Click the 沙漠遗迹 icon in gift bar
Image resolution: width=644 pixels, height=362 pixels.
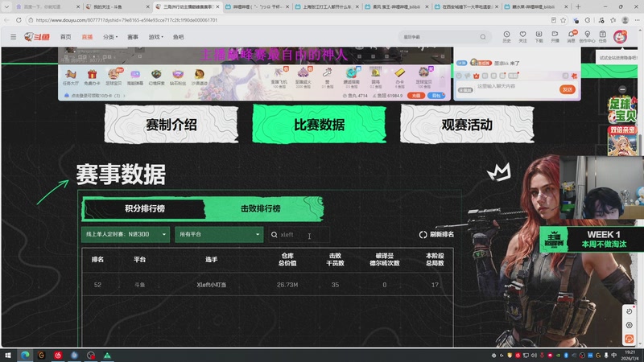(199, 76)
